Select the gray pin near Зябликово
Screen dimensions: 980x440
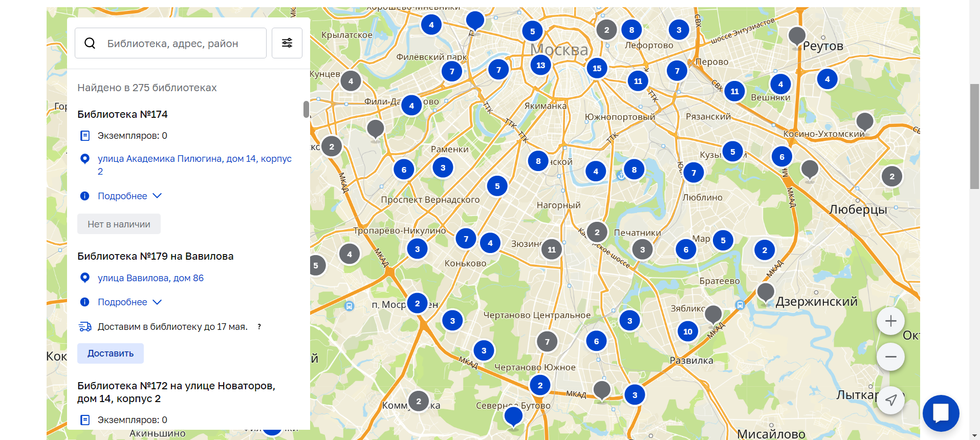713,315
